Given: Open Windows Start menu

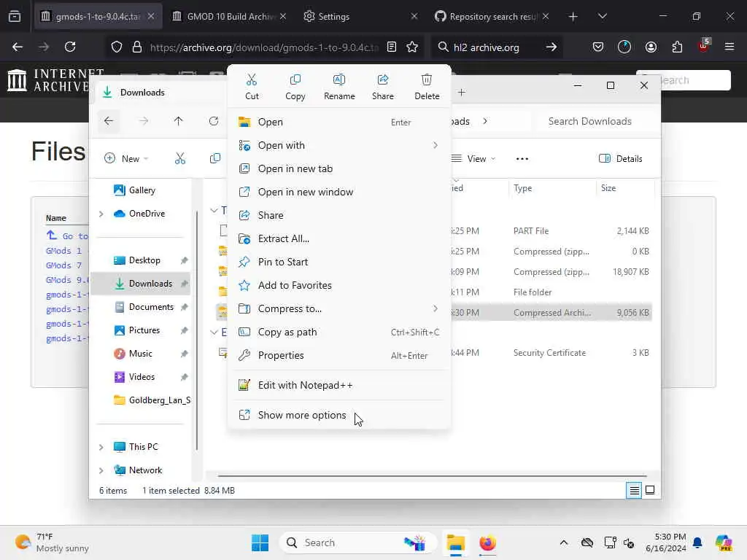Looking at the screenshot, I should pos(260,542).
